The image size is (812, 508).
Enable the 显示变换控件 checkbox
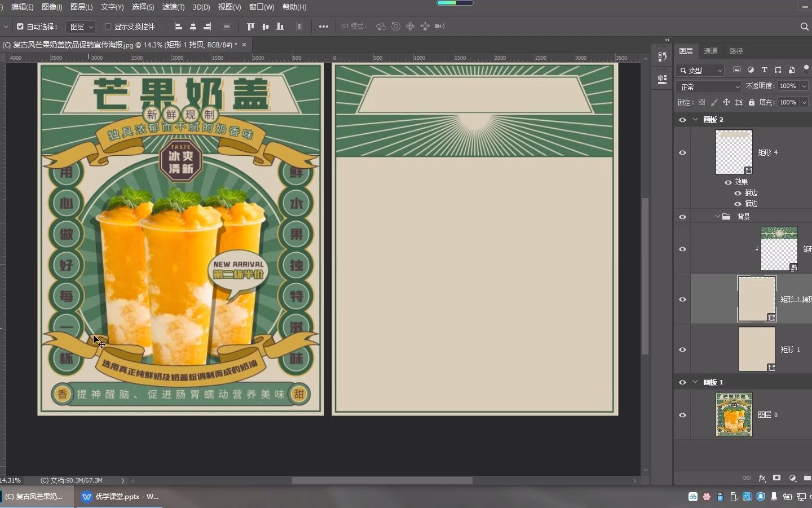pos(108,27)
